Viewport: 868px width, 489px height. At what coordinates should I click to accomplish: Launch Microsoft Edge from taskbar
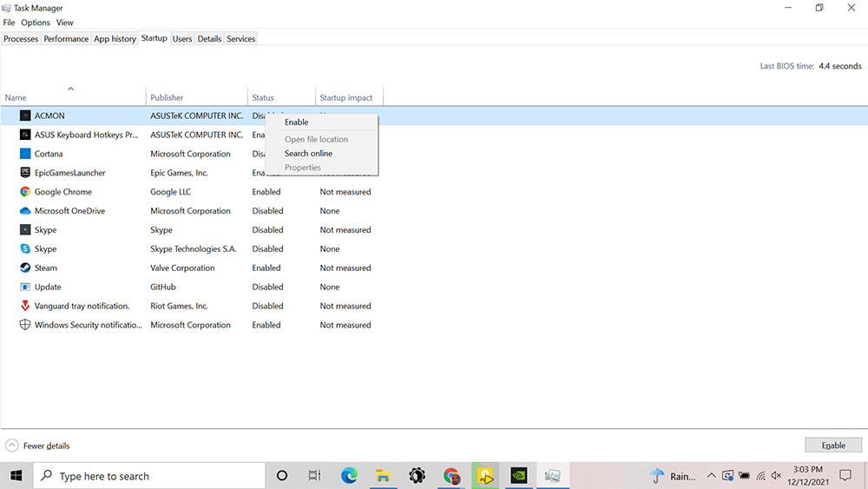click(349, 476)
